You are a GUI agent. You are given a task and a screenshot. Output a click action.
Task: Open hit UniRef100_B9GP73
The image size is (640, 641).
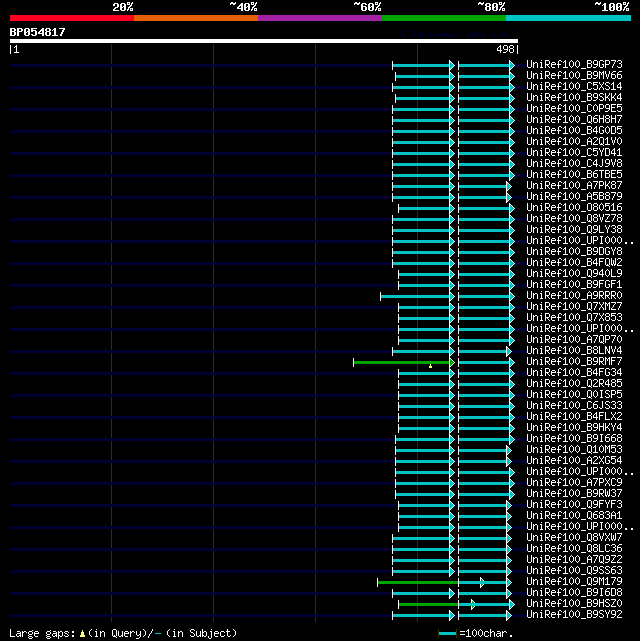point(574,65)
